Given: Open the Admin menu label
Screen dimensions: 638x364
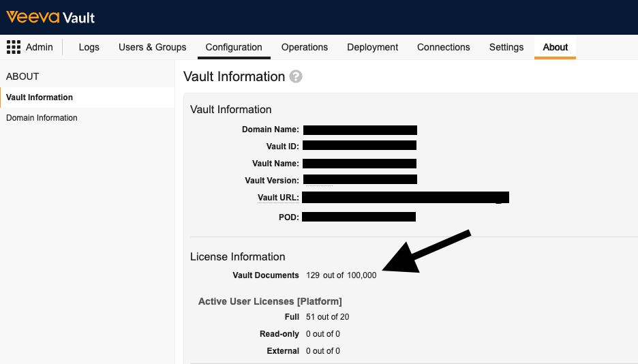Looking at the screenshot, I should (39, 47).
